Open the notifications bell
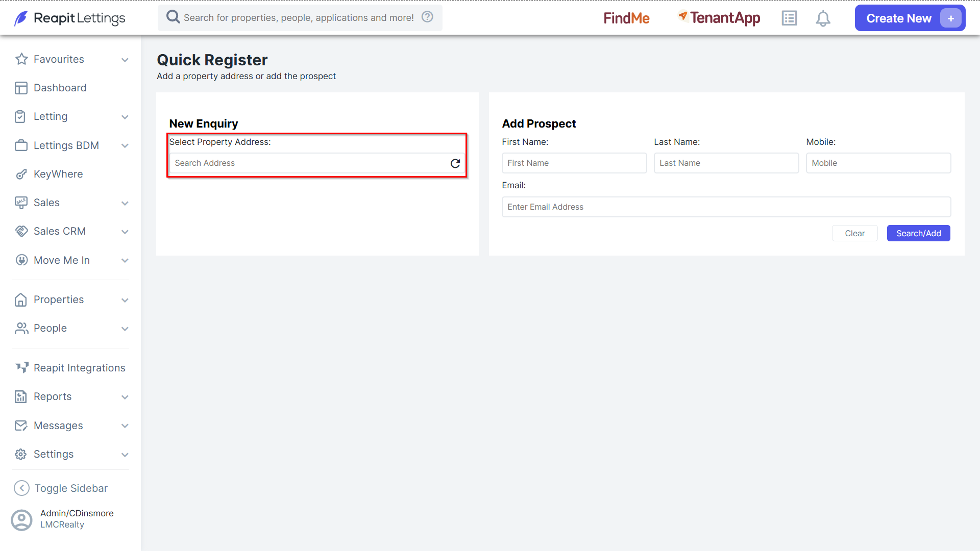 pos(823,18)
